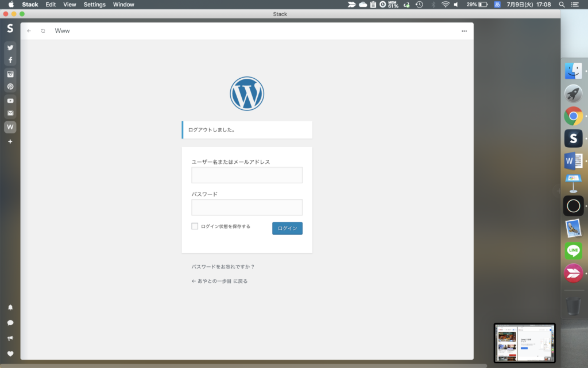Open the Apple menu
This screenshot has width=588, height=368.
[x=11, y=5]
